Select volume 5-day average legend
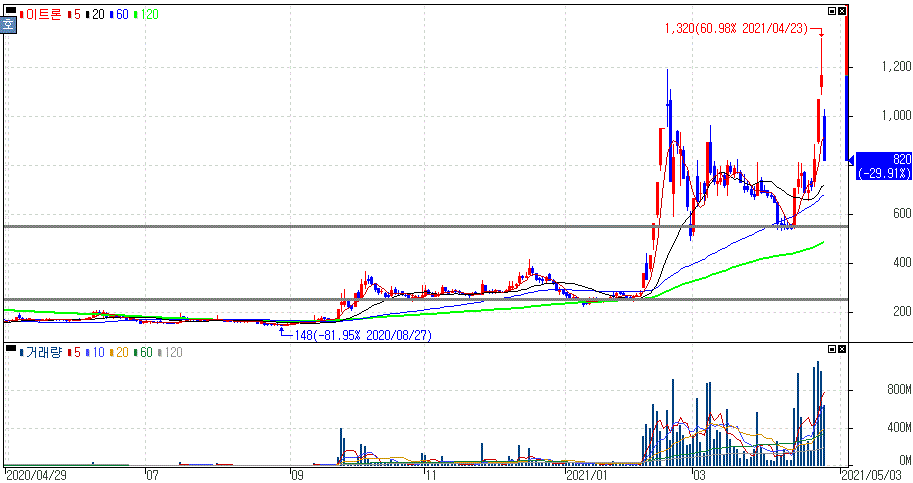 (x=74, y=353)
